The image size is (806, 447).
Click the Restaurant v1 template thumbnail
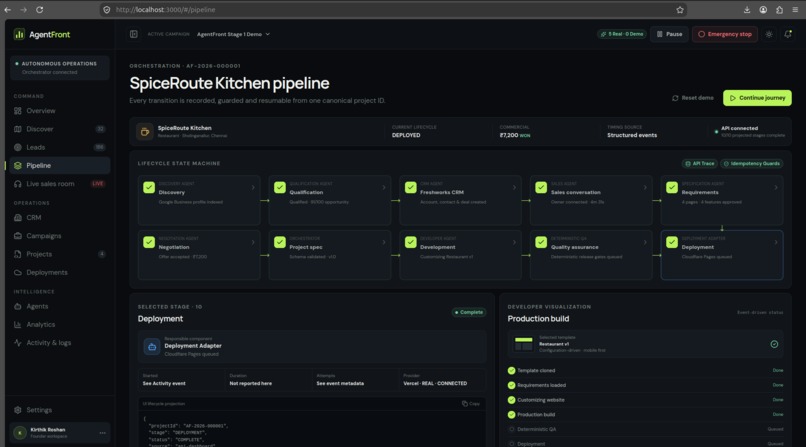point(523,344)
